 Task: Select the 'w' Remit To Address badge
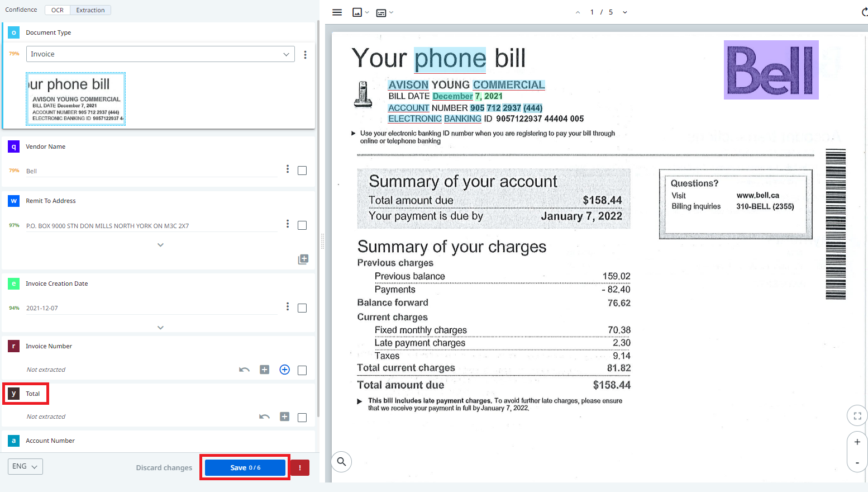(14, 201)
